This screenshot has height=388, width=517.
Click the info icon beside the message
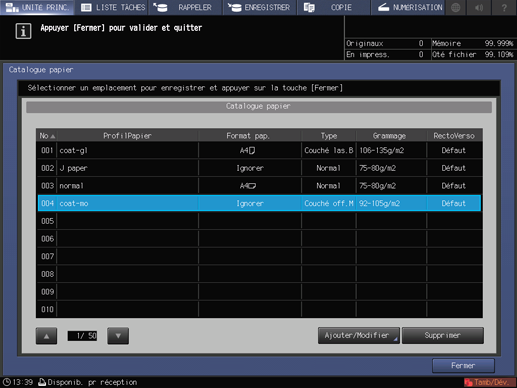pyautogui.click(x=23, y=31)
